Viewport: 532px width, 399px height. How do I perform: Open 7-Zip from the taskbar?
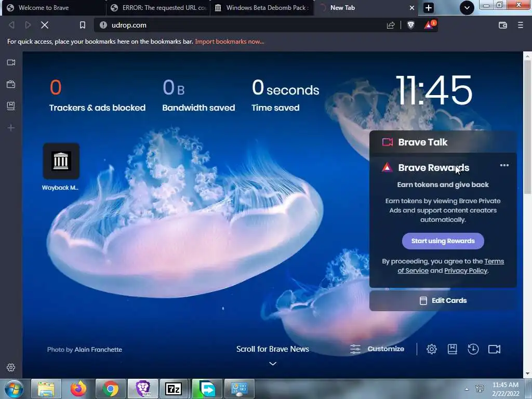(x=174, y=389)
